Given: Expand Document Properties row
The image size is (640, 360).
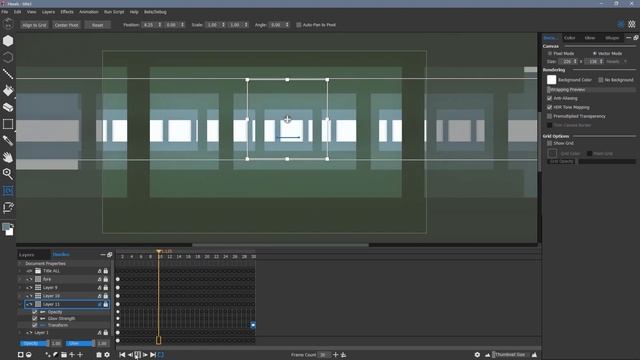Looking at the screenshot, I should (20, 264).
